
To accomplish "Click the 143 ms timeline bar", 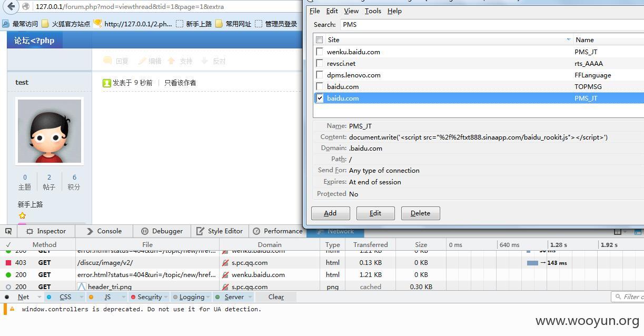I will pyautogui.click(x=532, y=263).
